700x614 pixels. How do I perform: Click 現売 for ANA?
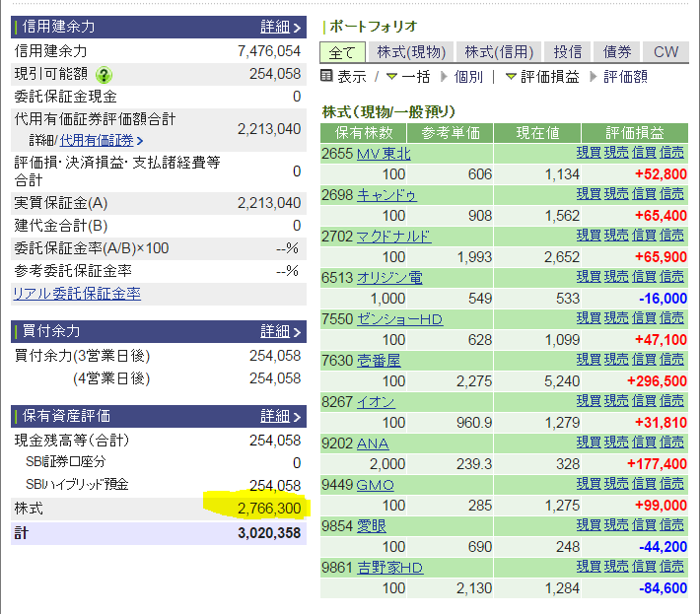coord(616,443)
